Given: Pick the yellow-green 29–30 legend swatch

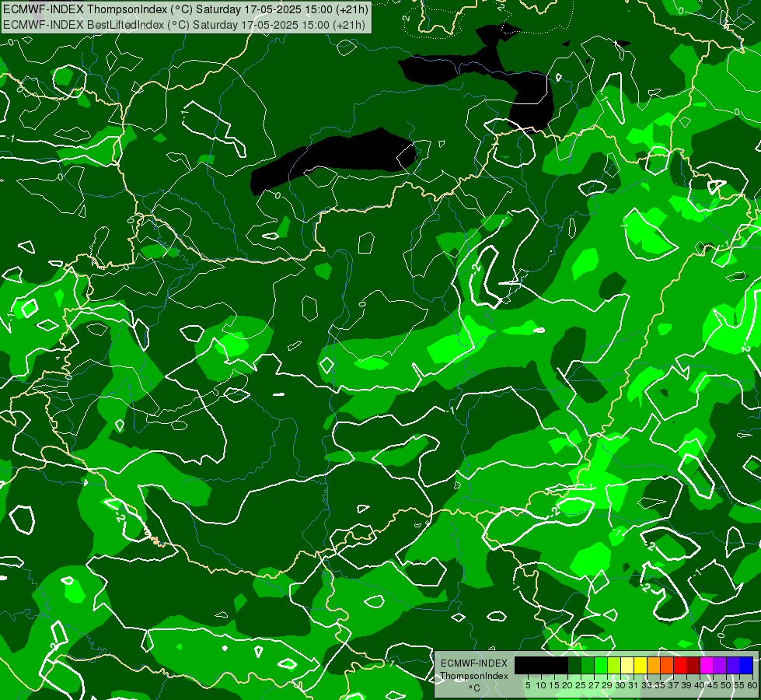Looking at the screenshot, I should coord(614,665).
